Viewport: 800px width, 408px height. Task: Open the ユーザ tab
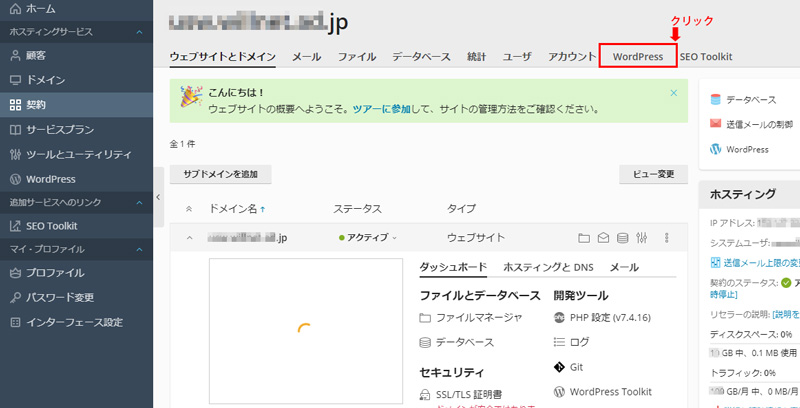[x=517, y=57]
